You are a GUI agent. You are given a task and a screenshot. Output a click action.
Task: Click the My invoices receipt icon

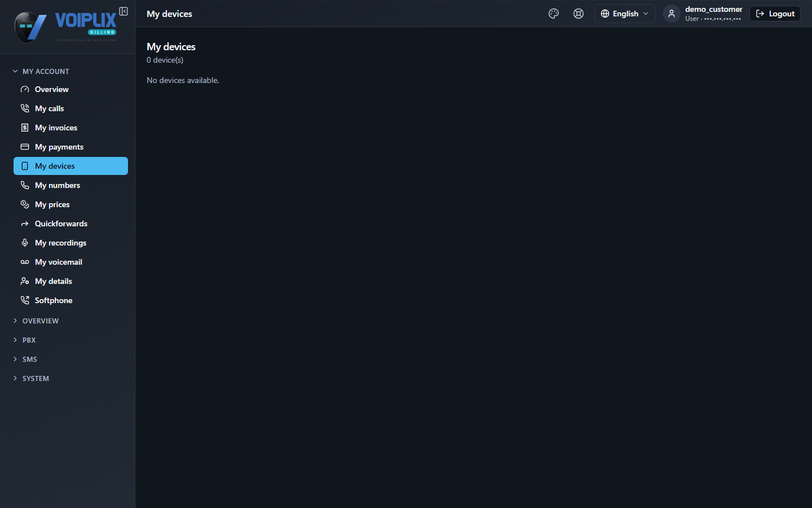[25, 128]
